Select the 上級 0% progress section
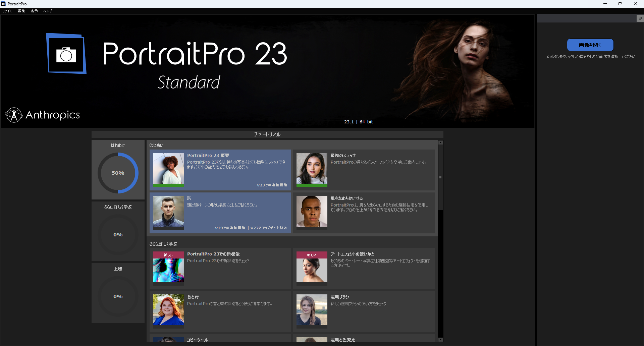The height and width of the screenshot is (346, 644). click(118, 293)
